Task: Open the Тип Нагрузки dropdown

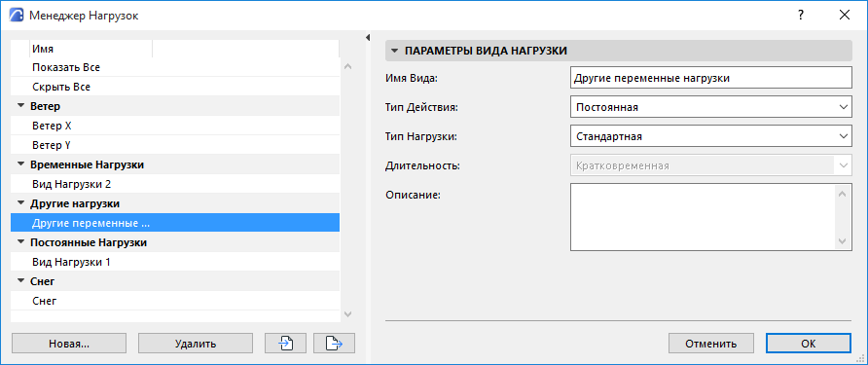Action: click(x=710, y=135)
